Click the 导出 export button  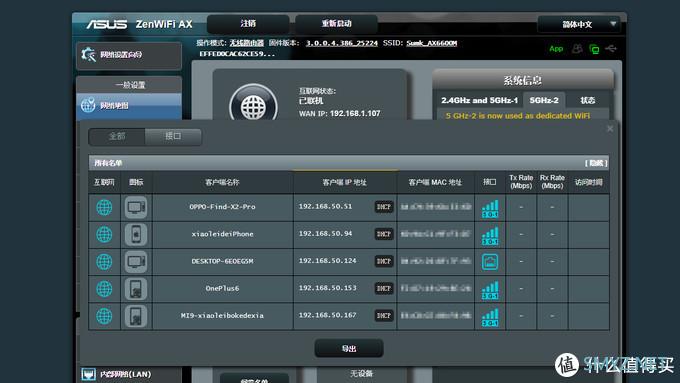pyautogui.click(x=349, y=348)
